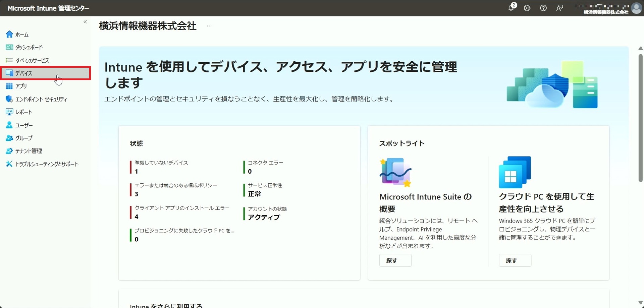Open the page ellipsis more options
Image resolution: width=644 pixels, height=308 pixels.
(x=209, y=26)
